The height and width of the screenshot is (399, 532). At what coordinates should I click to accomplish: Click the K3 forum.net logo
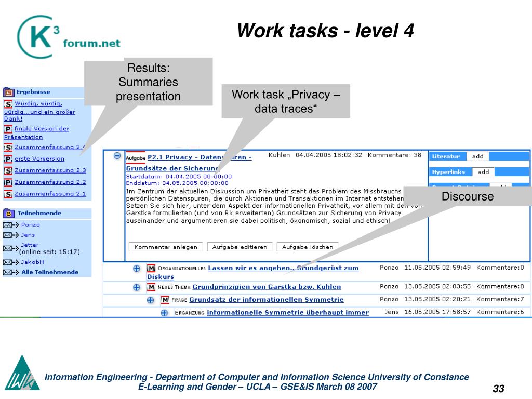pos(69,37)
